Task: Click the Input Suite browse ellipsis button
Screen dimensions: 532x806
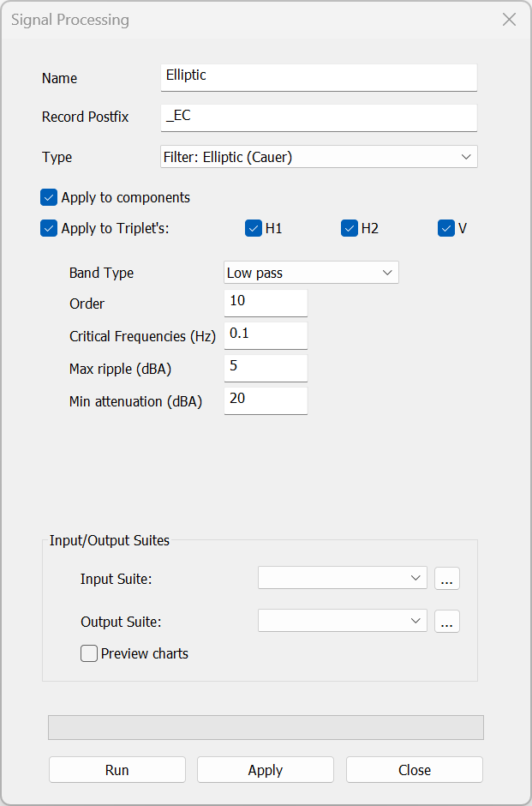Action: (446, 579)
